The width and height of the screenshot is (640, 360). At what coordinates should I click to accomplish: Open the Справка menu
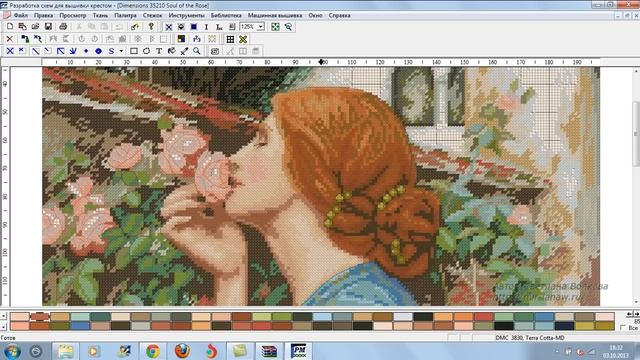coord(340,16)
